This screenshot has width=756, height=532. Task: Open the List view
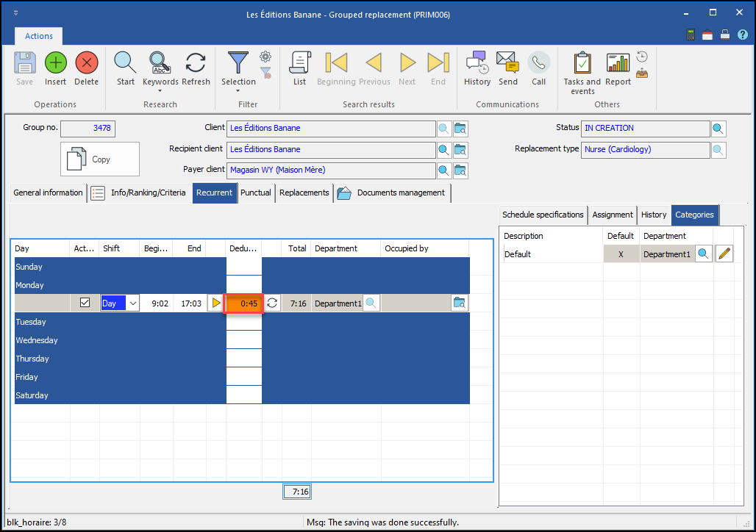[x=299, y=62]
